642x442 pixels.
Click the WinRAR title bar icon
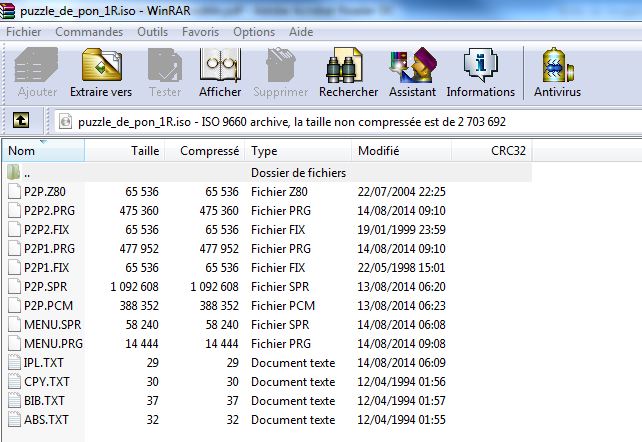[x=7, y=10]
